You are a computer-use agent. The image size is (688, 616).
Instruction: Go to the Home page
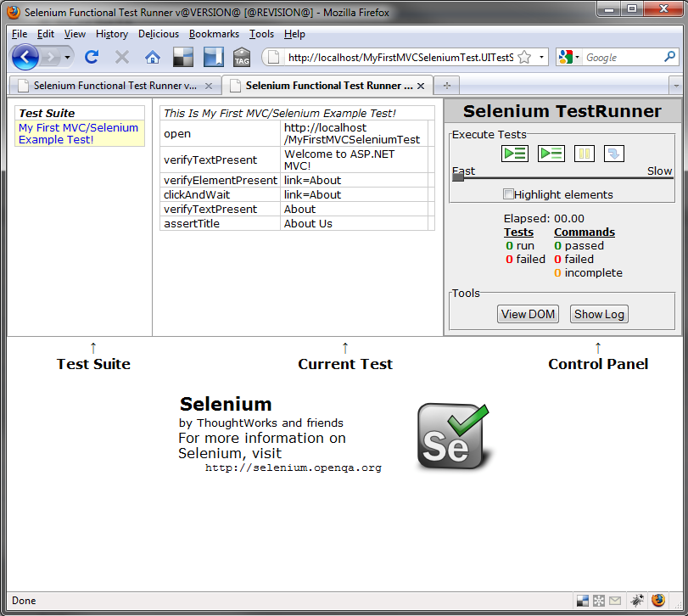[x=153, y=57]
